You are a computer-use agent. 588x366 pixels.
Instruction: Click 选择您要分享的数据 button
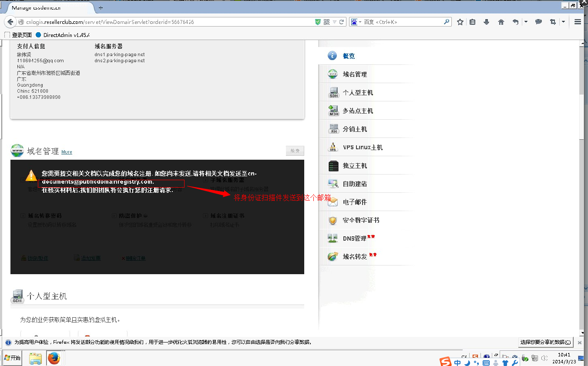(x=546, y=342)
